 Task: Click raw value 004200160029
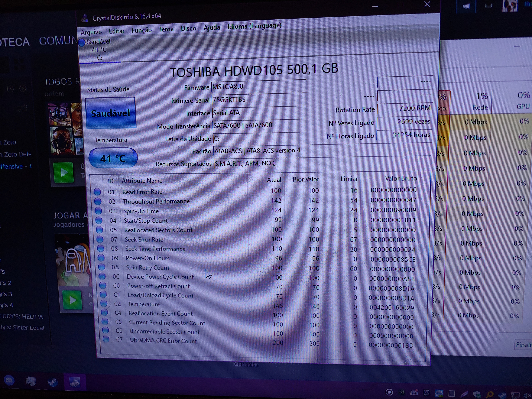tap(392, 308)
